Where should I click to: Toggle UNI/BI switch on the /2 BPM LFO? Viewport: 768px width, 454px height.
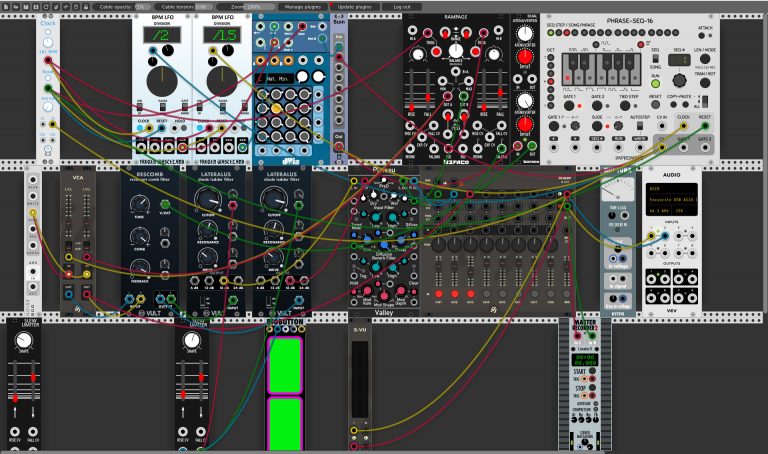(140, 106)
